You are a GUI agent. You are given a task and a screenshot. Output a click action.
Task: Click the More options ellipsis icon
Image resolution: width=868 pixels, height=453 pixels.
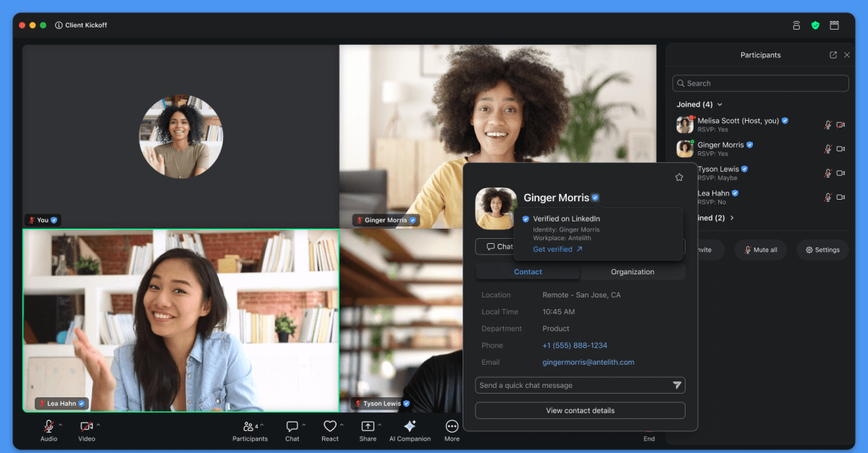(452, 427)
